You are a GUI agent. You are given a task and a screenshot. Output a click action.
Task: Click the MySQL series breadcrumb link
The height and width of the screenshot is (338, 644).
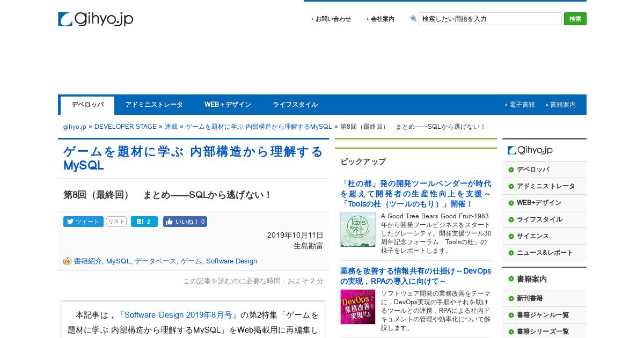coord(259,127)
